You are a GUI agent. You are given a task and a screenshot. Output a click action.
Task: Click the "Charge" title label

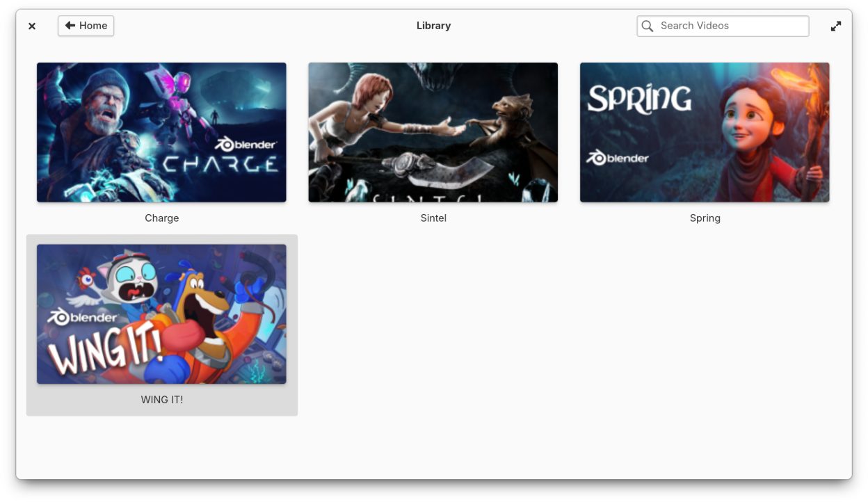(x=162, y=218)
